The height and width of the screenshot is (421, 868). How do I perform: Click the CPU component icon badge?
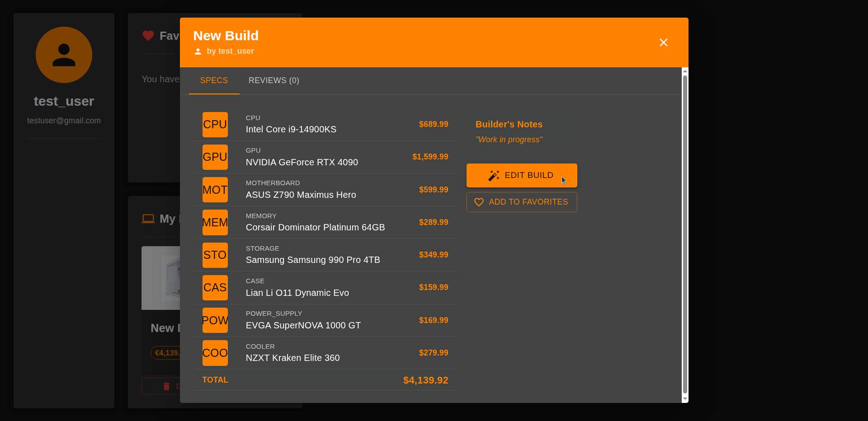(215, 125)
